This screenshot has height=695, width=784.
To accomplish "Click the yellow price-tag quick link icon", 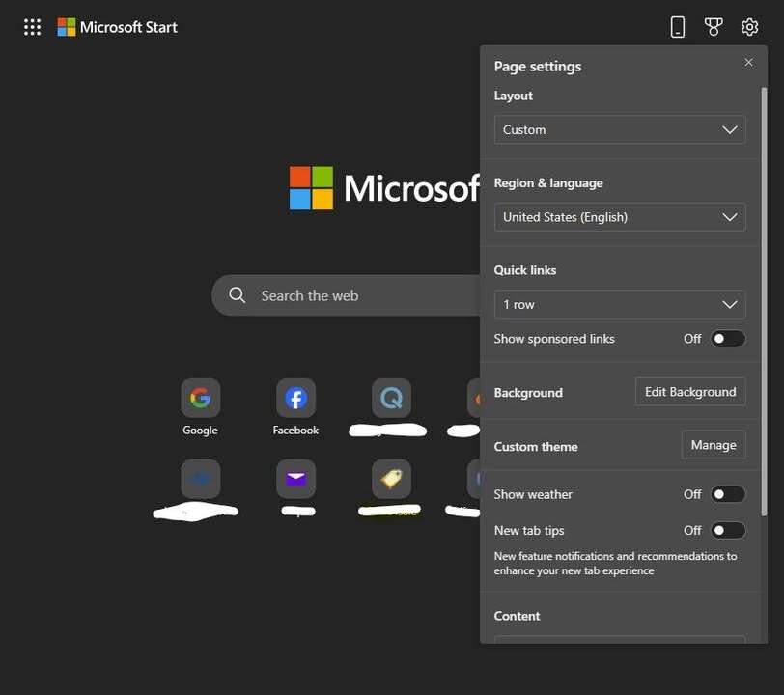I will [x=389, y=478].
